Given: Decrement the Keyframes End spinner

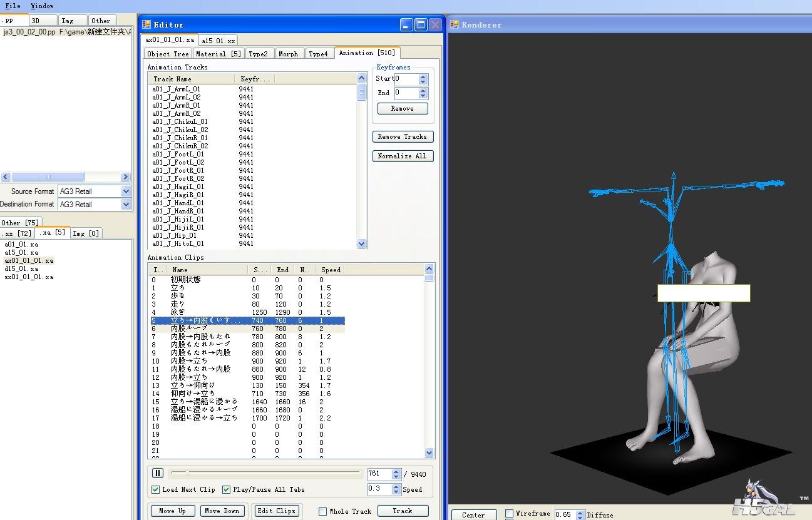Looking at the screenshot, I should (423, 96).
